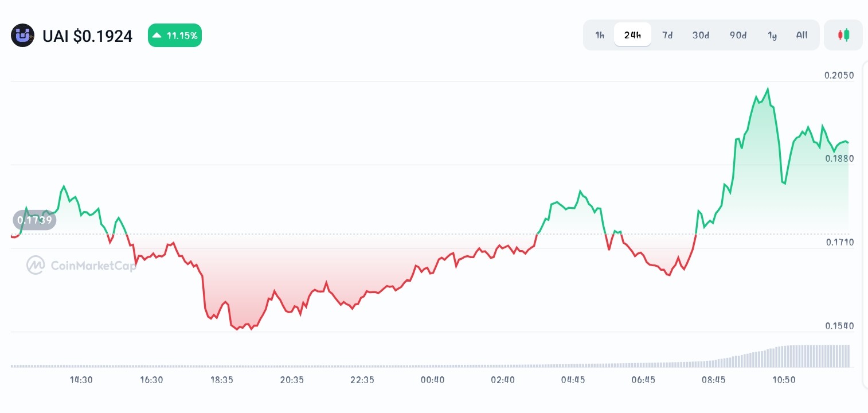The image size is (868, 413).
Task: Click the 02:40 time label
Action: tap(503, 380)
